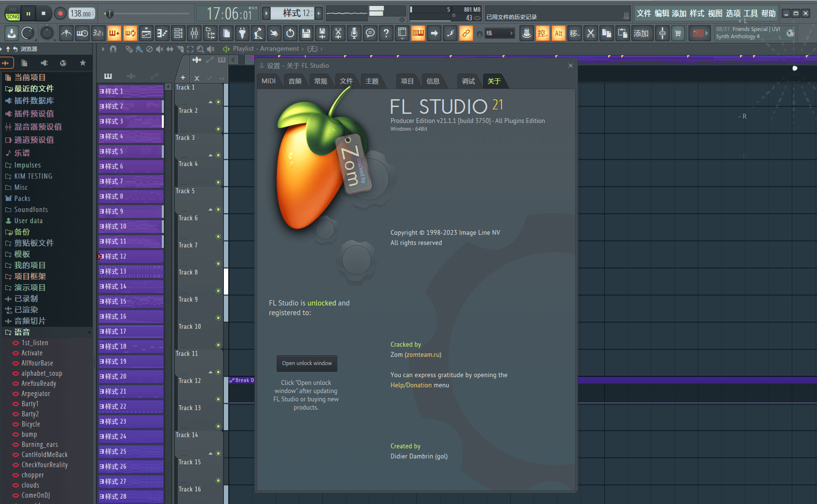Toggle the Alt modifier button
The image size is (817, 504).
pos(559,33)
